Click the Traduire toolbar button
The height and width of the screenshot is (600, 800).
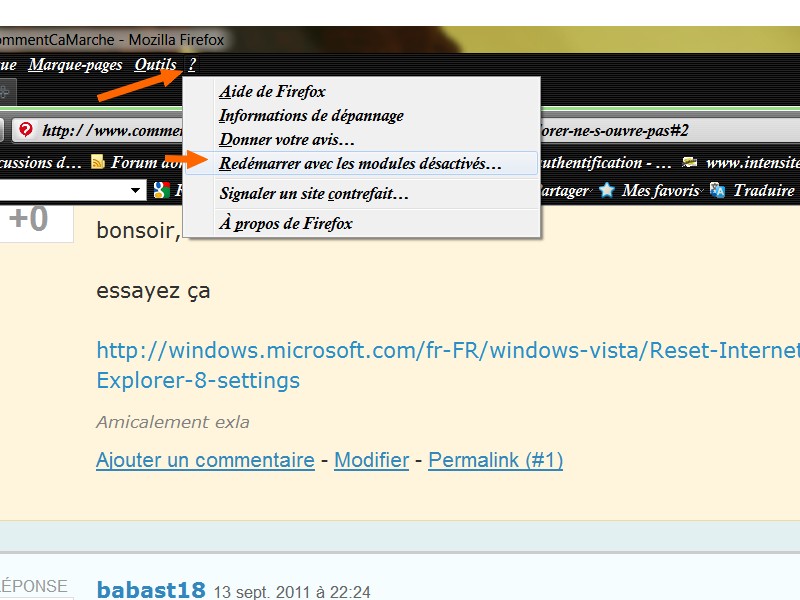click(x=753, y=190)
